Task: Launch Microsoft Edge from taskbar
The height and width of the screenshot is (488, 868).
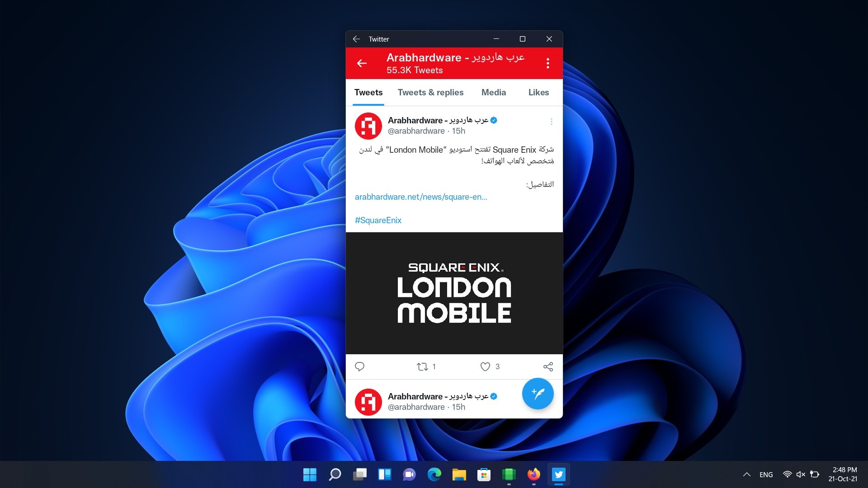Action: coord(434,474)
